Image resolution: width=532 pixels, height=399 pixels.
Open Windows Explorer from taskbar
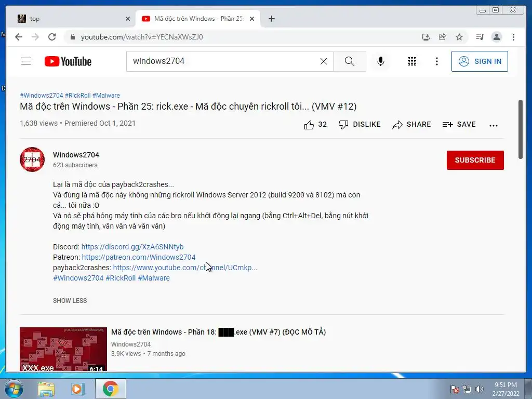(x=46, y=389)
